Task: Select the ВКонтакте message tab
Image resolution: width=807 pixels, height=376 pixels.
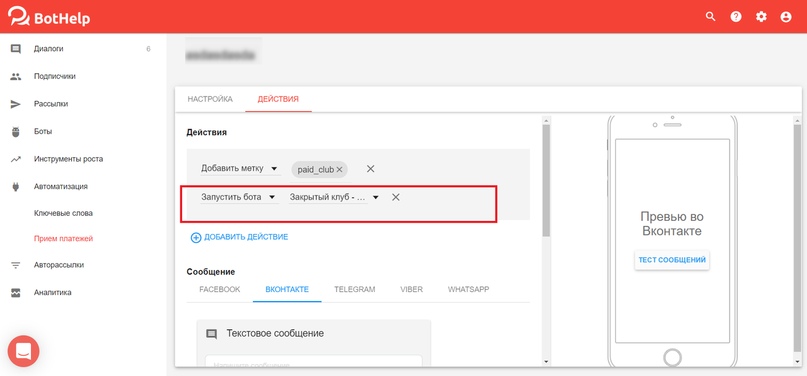Action: point(287,290)
